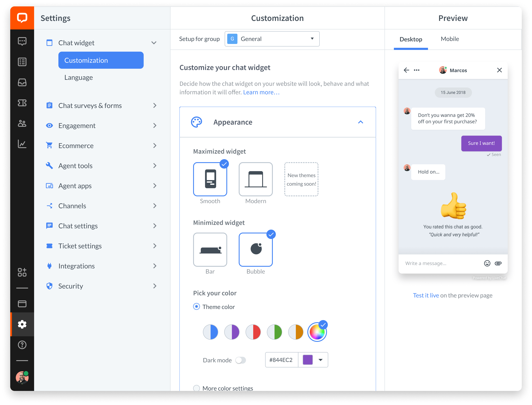Open the Language menu item
This screenshot has width=532, height=405.
[78, 77]
